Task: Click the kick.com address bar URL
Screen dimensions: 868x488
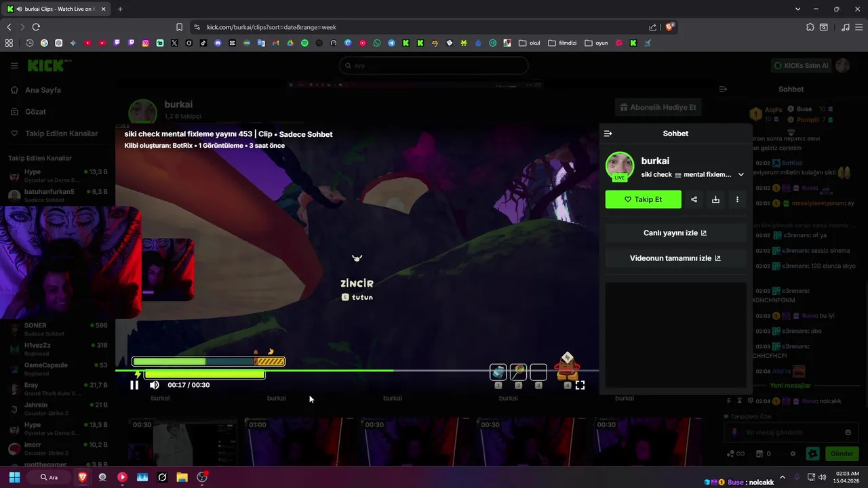Action: [x=271, y=27]
